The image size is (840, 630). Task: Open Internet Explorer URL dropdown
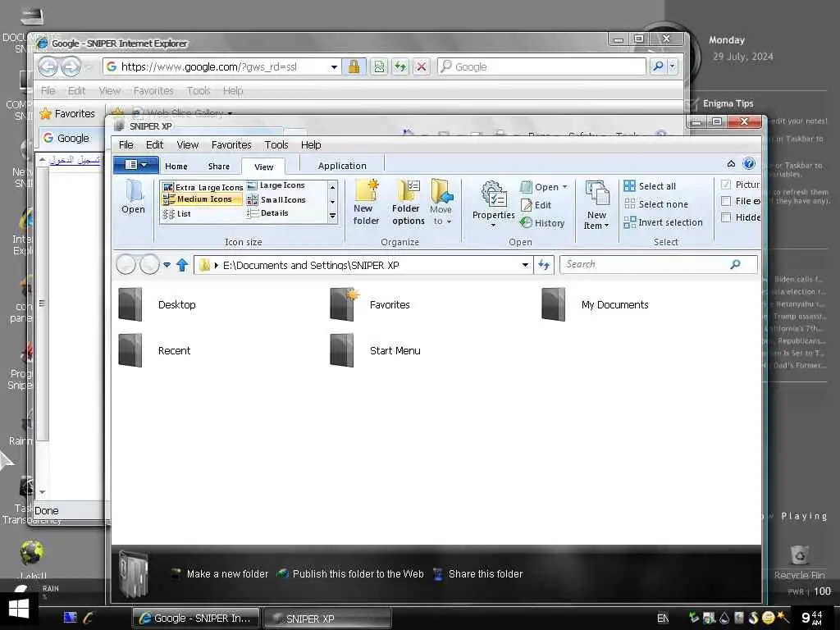pos(334,67)
